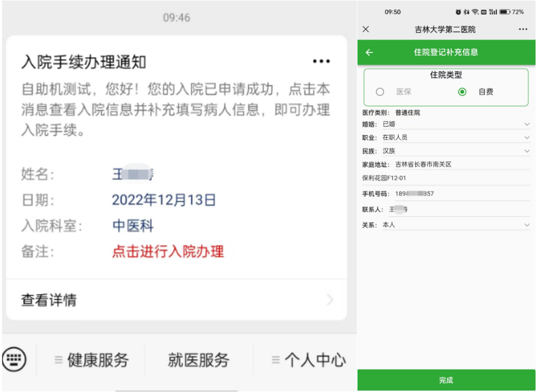The height and width of the screenshot is (392, 537).
Task: Tap the 家庭地址 input field
Action: coord(462,165)
